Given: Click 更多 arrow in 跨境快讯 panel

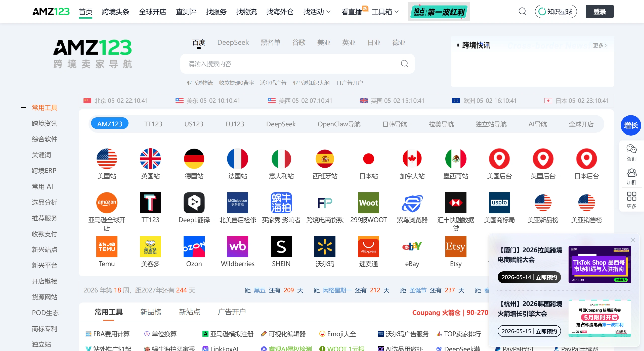Looking at the screenshot, I should click(600, 45).
